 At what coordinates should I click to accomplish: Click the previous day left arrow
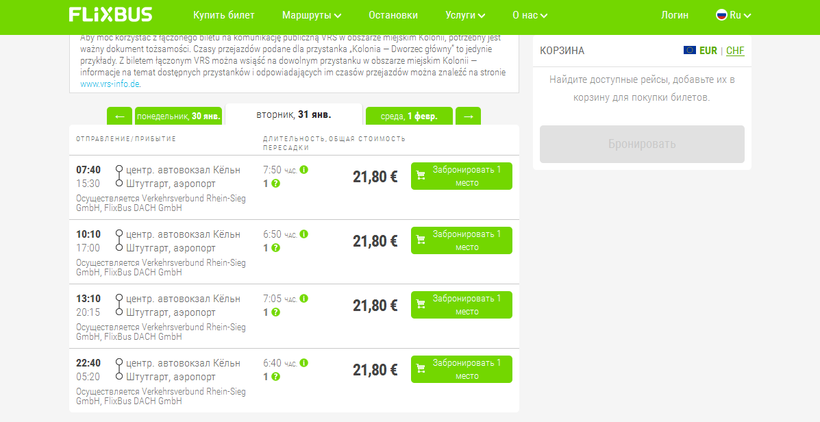click(118, 116)
